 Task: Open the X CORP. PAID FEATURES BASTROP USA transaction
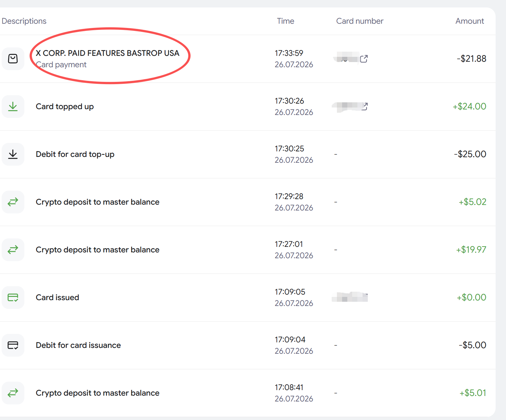(108, 53)
